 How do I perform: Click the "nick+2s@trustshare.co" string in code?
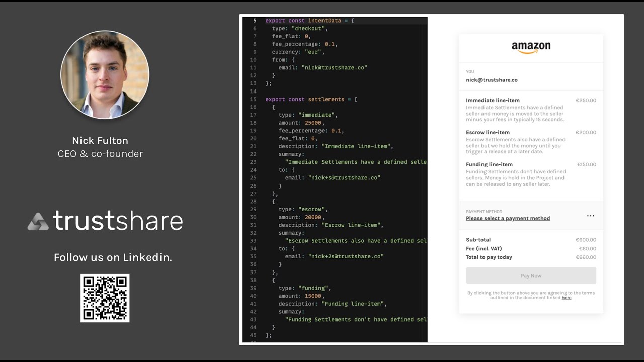(x=346, y=256)
